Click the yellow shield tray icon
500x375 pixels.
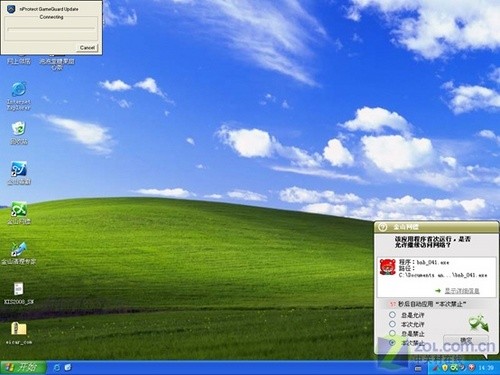pos(445,368)
